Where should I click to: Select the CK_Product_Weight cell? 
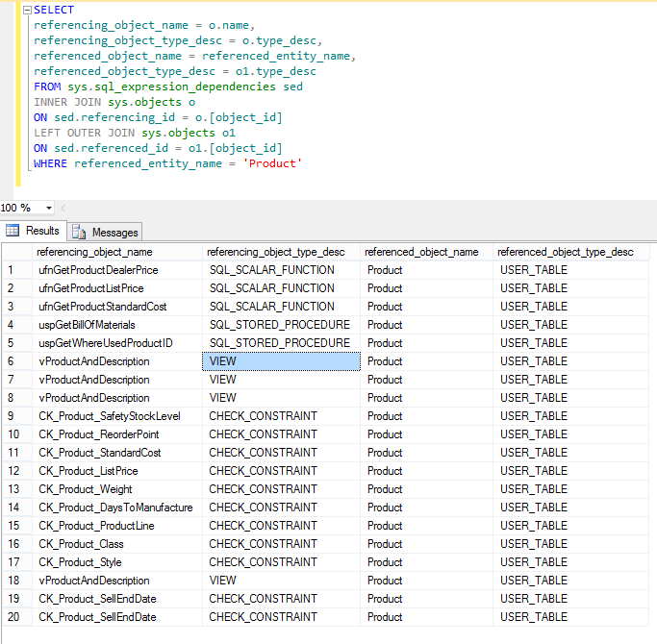point(117,489)
